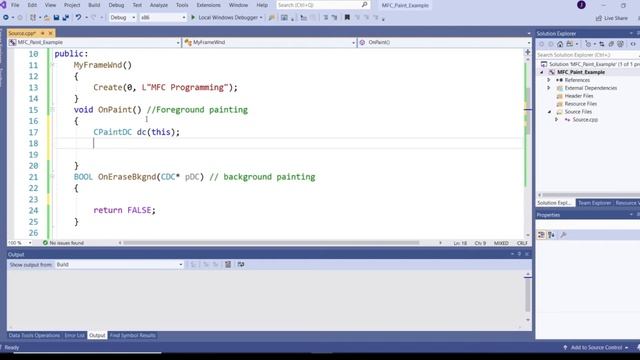Open the MyFrameWnd class dropdown
Viewport: 640px width, 360px height.
[269, 42]
